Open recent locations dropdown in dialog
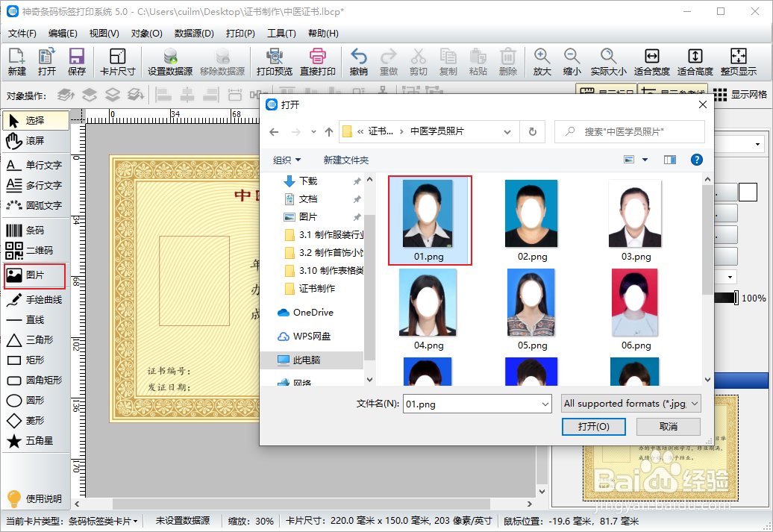 click(x=313, y=131)
